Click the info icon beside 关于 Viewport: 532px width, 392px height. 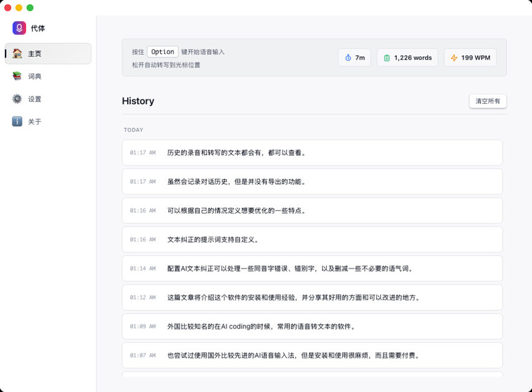17,121
